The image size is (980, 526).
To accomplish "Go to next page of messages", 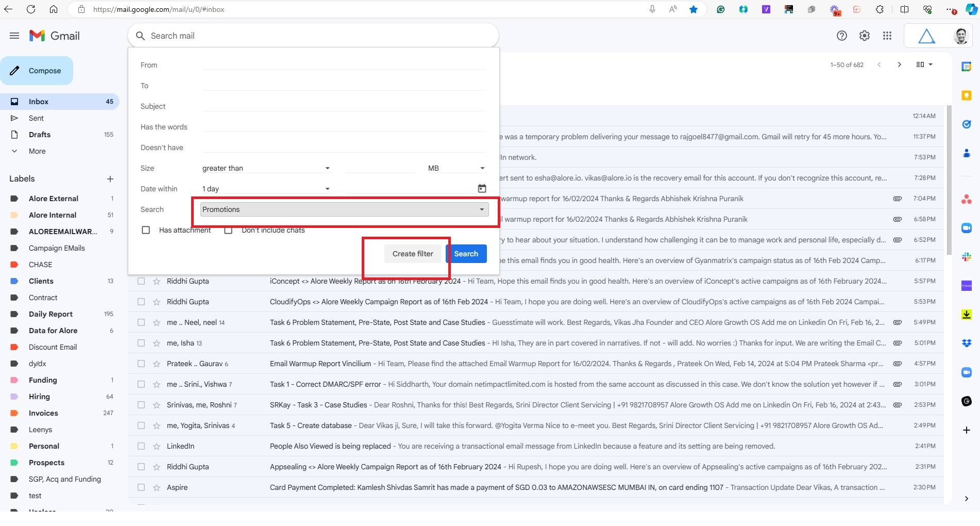I will pos(900,64).
